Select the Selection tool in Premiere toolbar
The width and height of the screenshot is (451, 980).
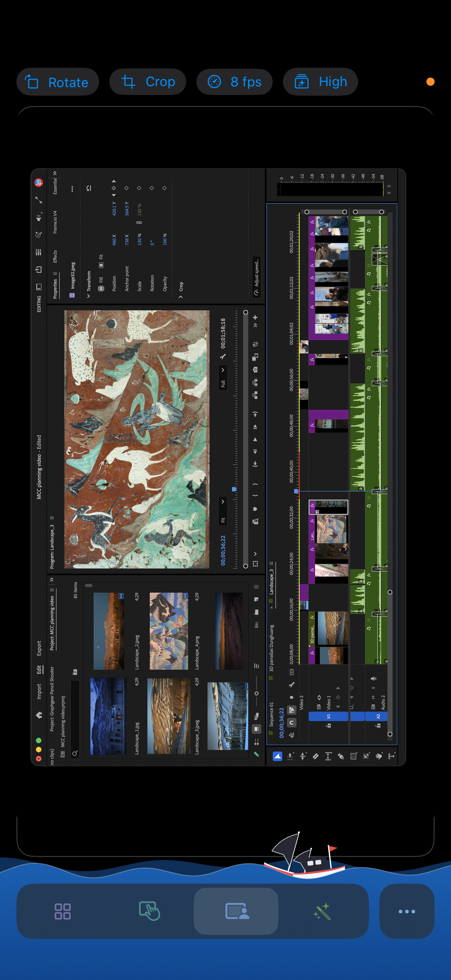point(277,756)
